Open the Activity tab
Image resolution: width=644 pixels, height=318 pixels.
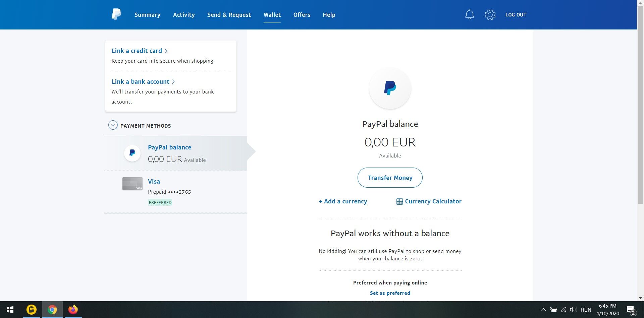[184, 15]
